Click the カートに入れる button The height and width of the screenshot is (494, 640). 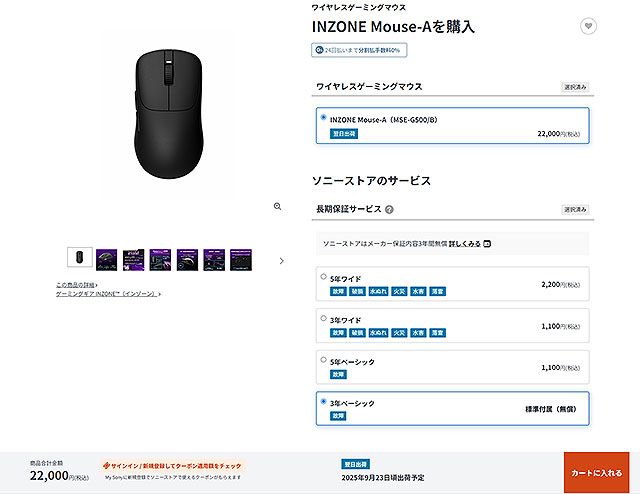[x=596, y=473]
